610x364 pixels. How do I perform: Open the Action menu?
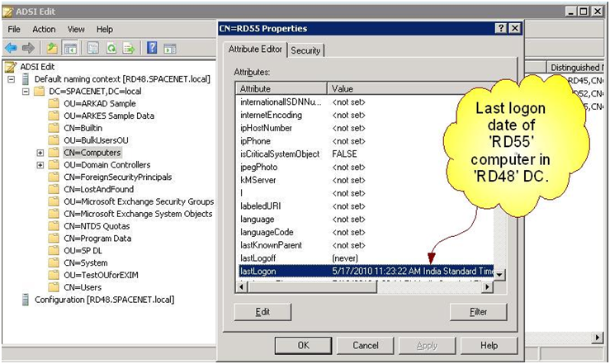coord(44,29)
